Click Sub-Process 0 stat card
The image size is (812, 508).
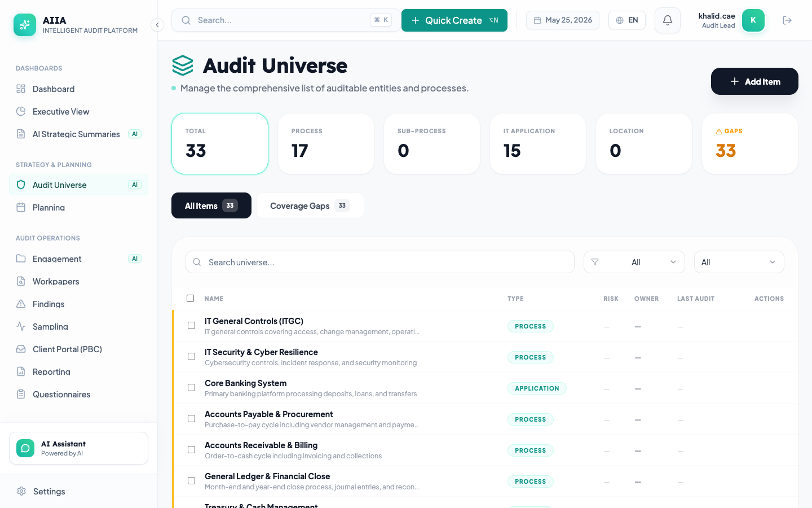(432, 143)
